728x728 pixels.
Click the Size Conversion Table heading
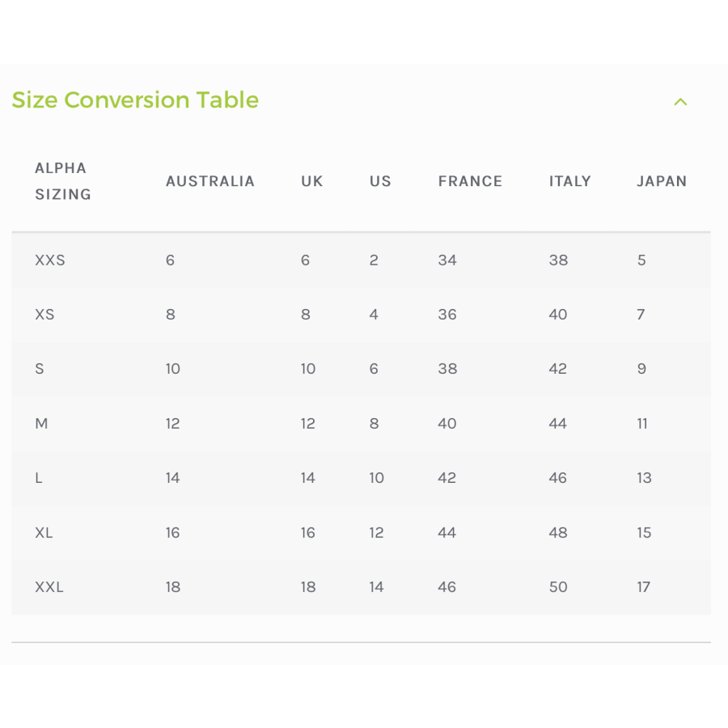[135, 100]
